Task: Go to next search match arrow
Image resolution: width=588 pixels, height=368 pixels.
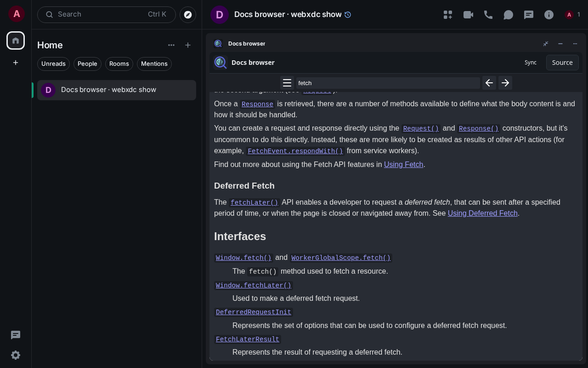Action: [x=505, y=83]
